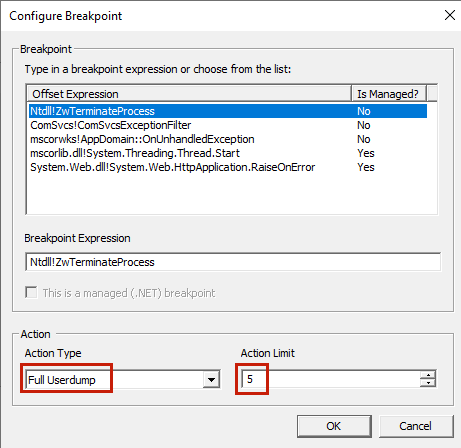Click the Yes cell for RaiseOnError row
461x448 pixels.
[366, 167]
